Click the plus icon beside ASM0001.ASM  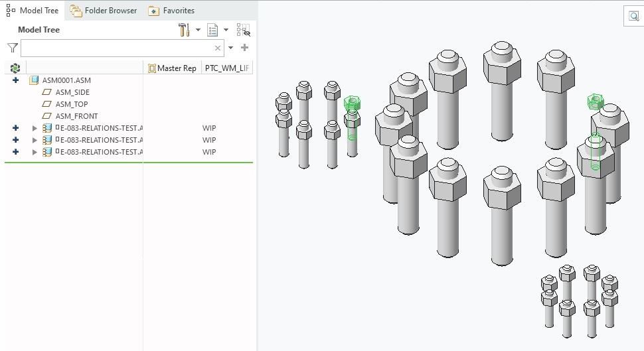coord(16,80)
